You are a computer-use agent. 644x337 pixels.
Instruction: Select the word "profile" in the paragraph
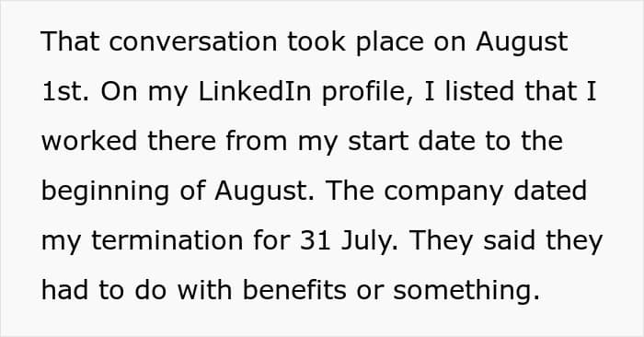pos(367,92)
